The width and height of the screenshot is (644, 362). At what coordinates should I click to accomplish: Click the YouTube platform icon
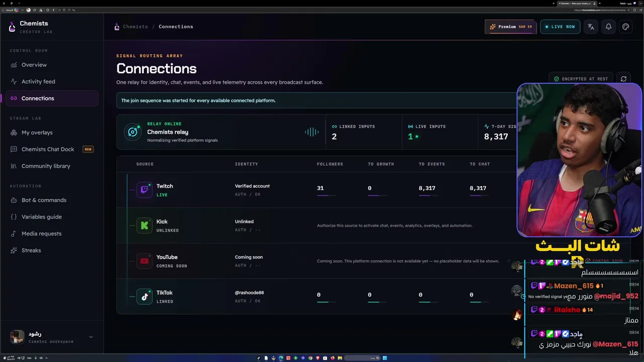point(144,261)
